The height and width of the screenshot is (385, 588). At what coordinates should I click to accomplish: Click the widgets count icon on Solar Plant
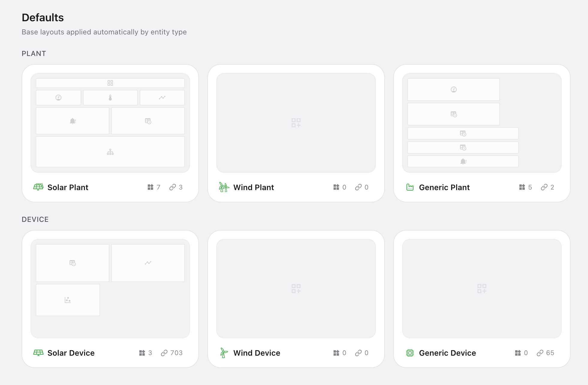(150, 187)
